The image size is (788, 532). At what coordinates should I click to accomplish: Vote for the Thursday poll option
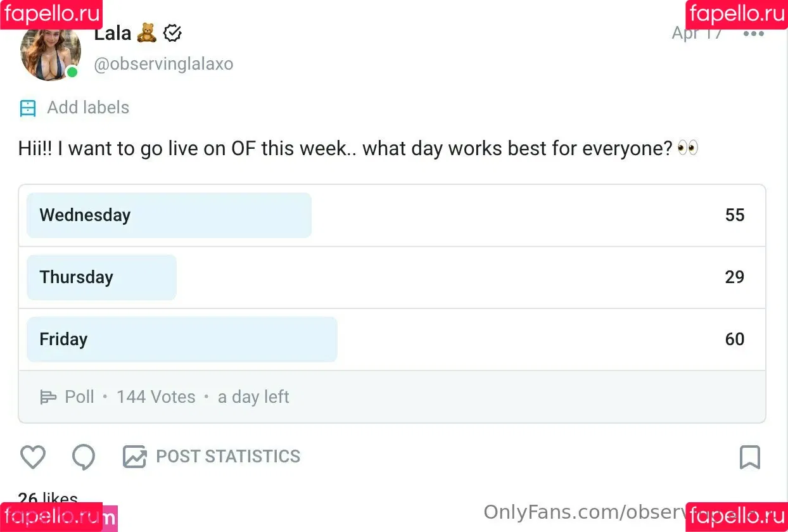[392, 277]
